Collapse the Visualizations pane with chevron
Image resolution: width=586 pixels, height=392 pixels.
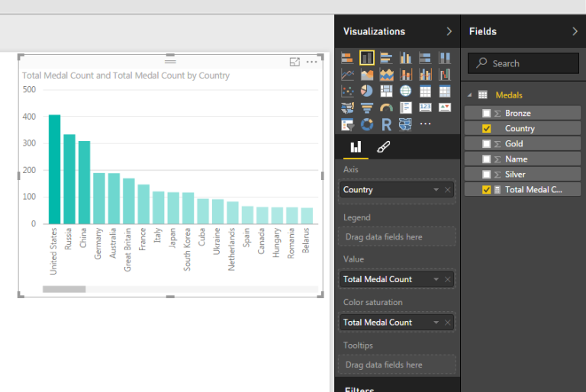[449, 31]
